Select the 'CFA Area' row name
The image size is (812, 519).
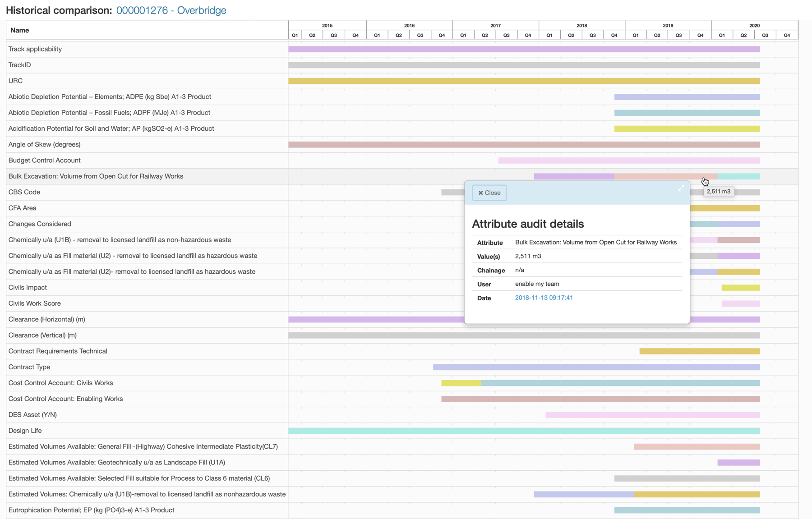23,208
